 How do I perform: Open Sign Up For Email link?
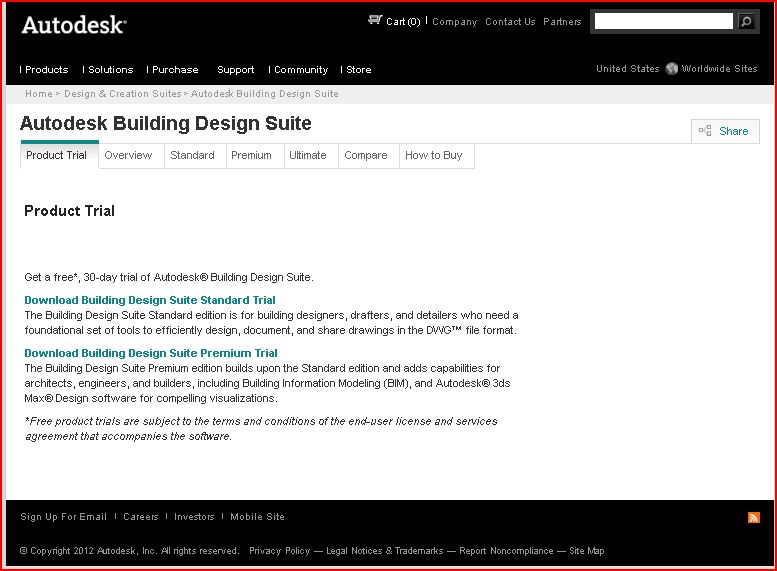(x=63, y=516)
